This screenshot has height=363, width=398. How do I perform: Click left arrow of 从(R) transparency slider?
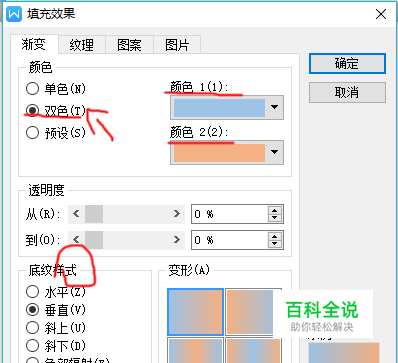(x=76, y=214)
